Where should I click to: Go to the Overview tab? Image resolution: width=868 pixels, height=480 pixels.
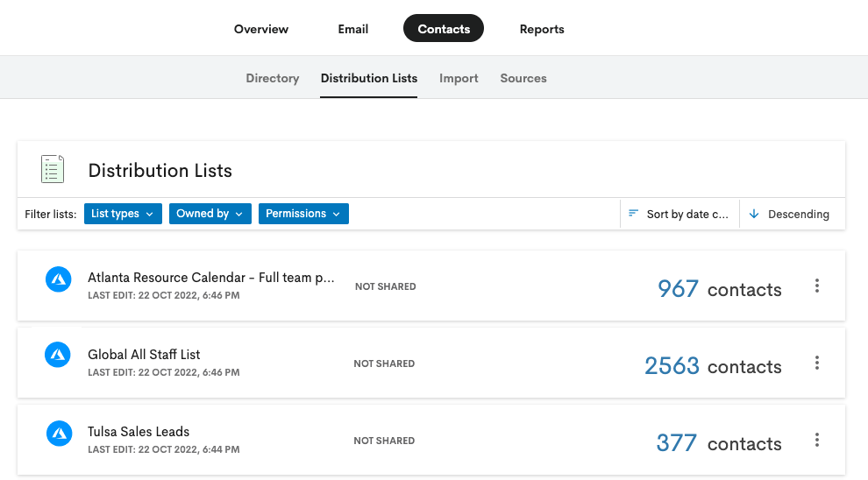260,29
